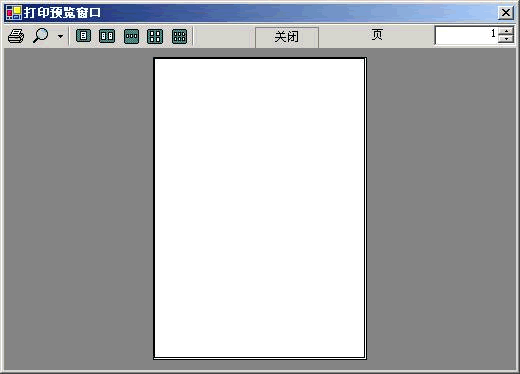Decrease page number with down arrow
The image size is (520, 374).
(x=506, y=39)
